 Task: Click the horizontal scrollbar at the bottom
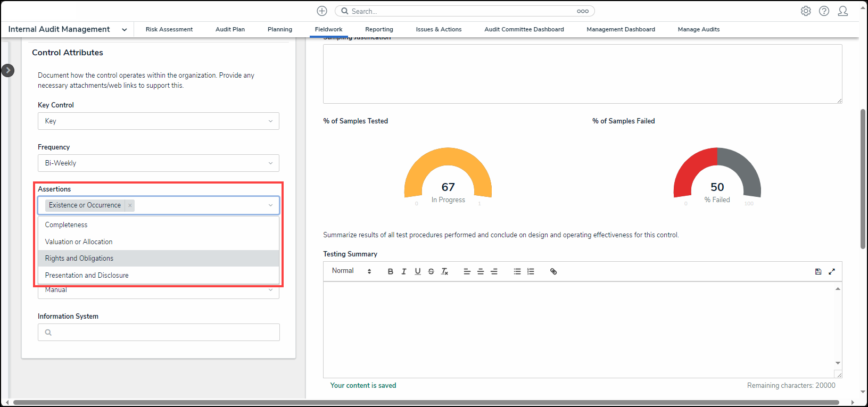426,402
